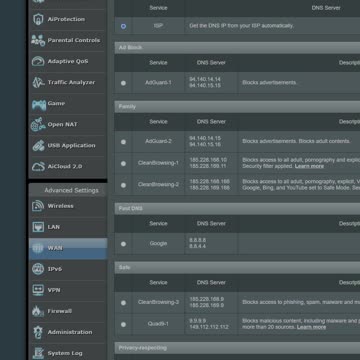
Task: Follow the Quad9-1 Learn more link
Action: [x=311, y=327]
